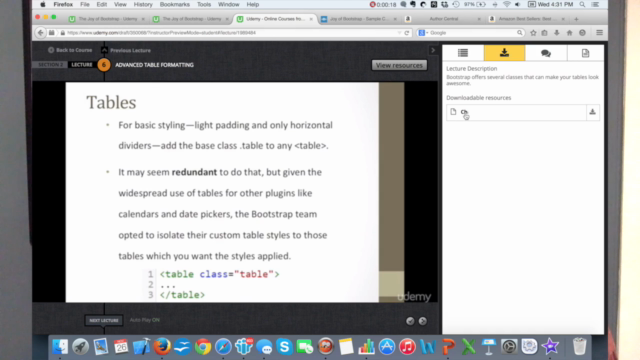Screen dimensions: 640x360
Task: Open App Store from the dock
Action: tap(387, 347)
